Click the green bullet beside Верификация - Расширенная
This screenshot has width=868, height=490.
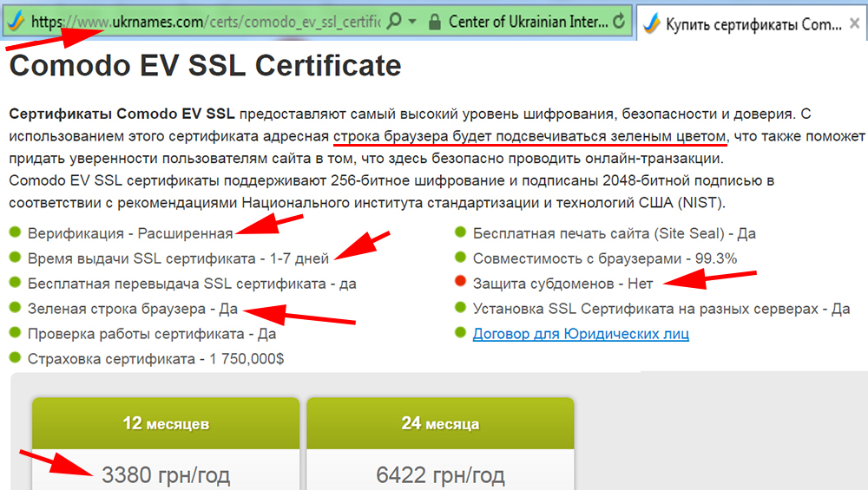(15, 233)
